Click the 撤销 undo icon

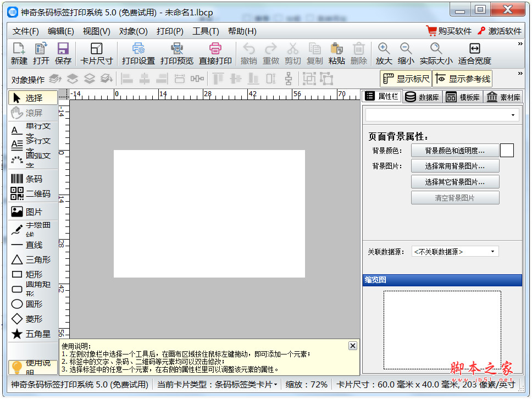point(248,53)
